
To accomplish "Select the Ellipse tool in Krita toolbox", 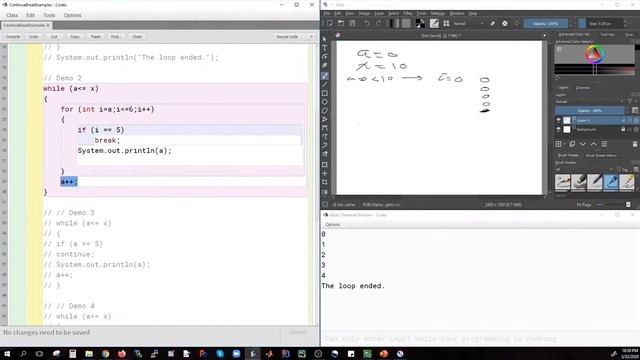I will (x=324, y=102).
